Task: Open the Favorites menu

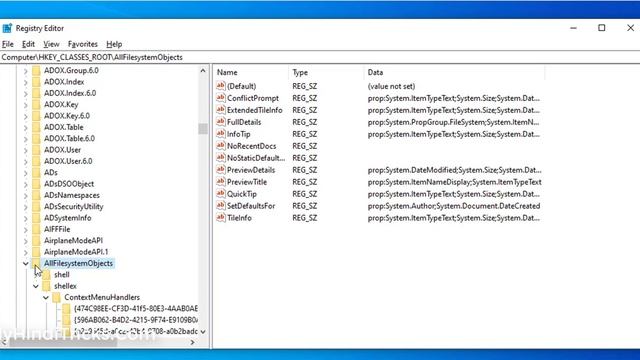Action: [x=83, y=44]
